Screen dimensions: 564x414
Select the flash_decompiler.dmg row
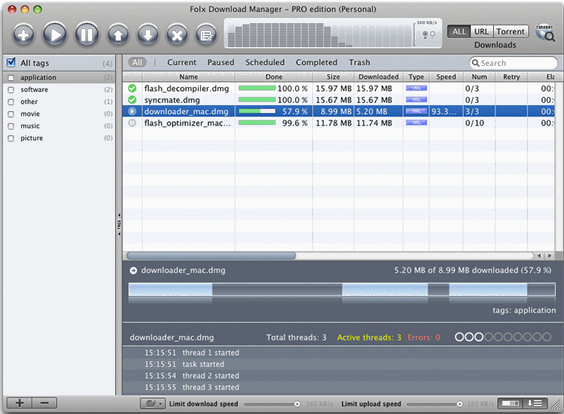pyautogui.click(x=338, y=88)
